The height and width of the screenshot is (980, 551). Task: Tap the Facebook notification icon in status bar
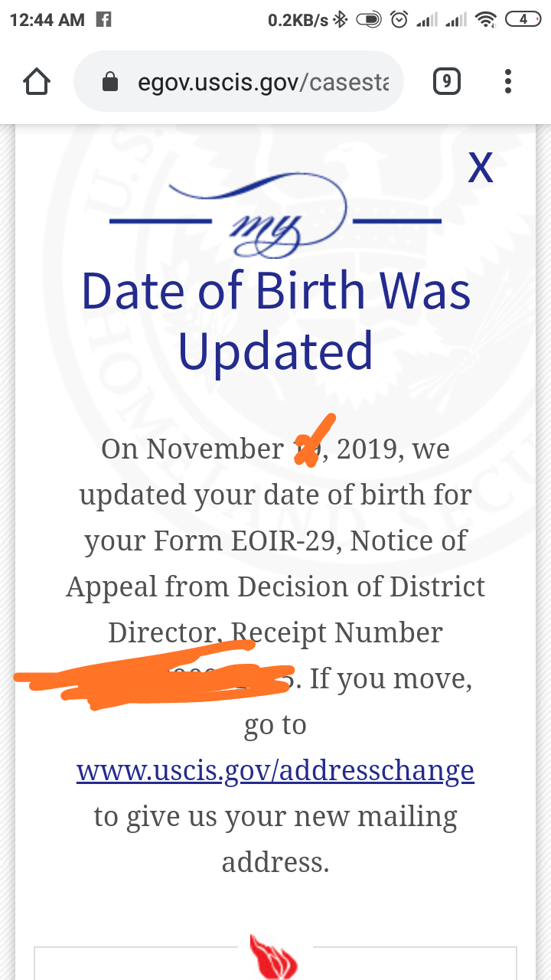(x=103, y=21)
